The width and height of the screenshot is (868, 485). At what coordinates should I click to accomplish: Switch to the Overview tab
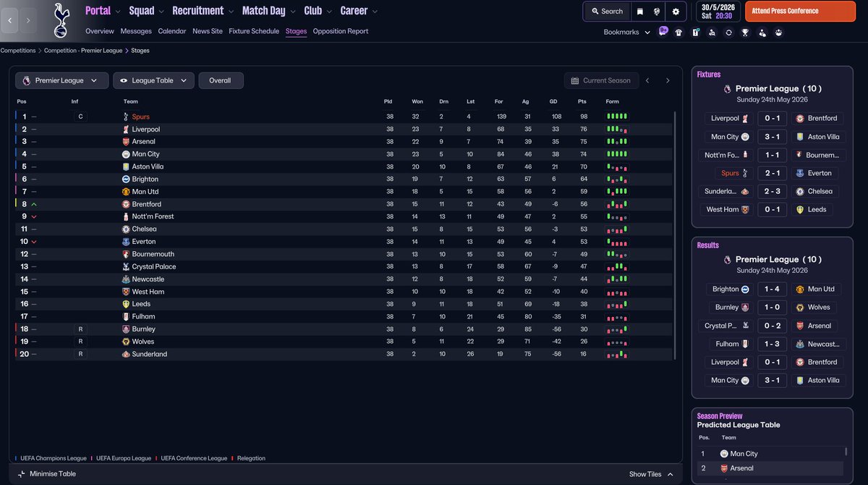(x=100, y=31)
